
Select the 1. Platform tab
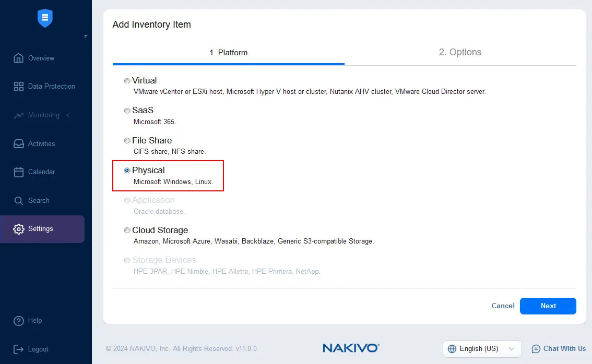click(x=229, y=53)
